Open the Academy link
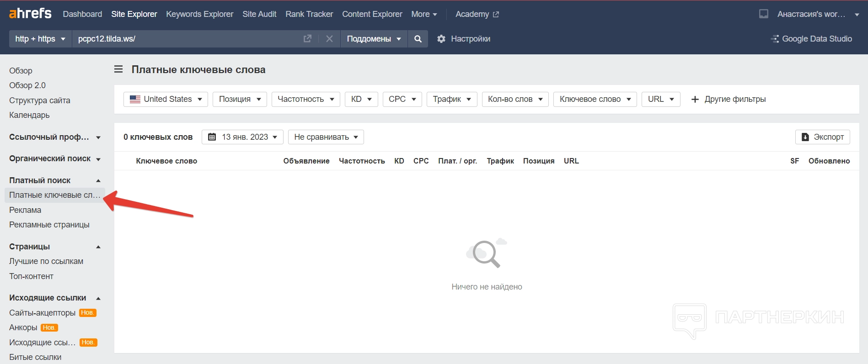The width and height of the screenshot is (868, 364). click(x=477, y=14)
